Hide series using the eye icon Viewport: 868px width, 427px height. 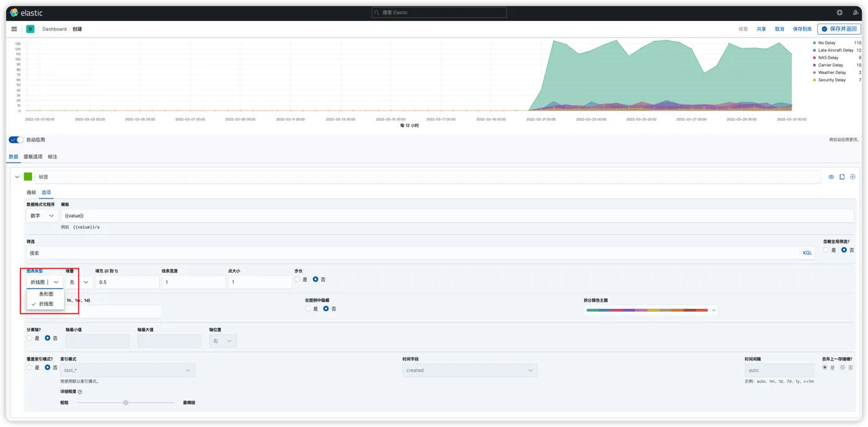(x=831, y=177)
